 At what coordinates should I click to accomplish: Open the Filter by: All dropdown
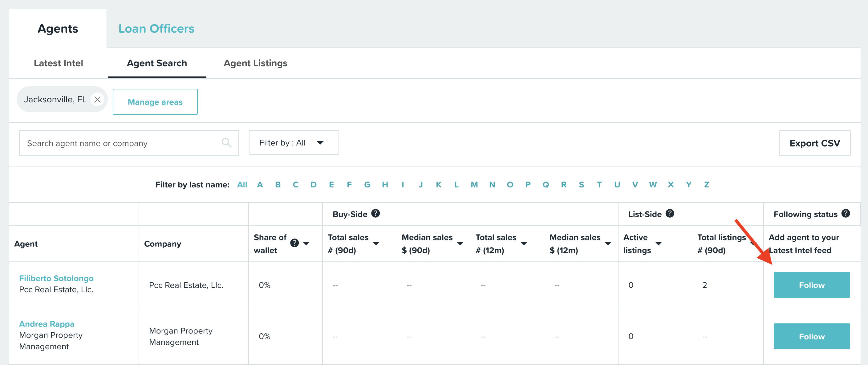[294, 143]
